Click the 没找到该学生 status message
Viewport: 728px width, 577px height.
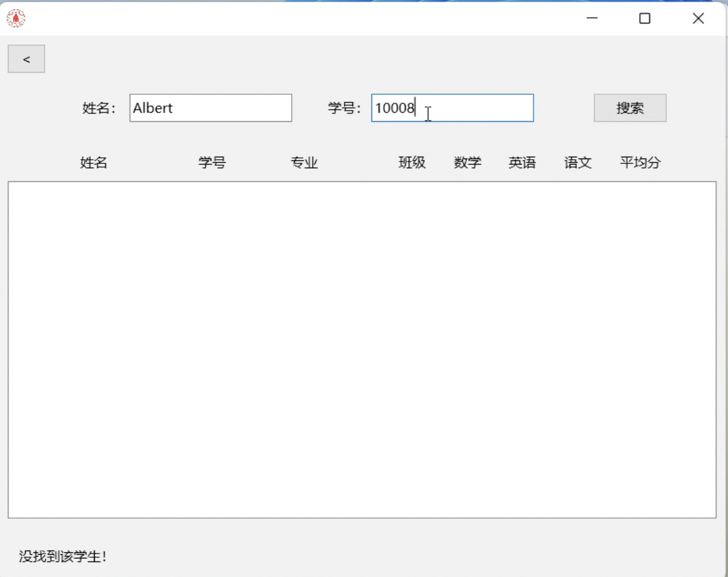click(63, 557)
